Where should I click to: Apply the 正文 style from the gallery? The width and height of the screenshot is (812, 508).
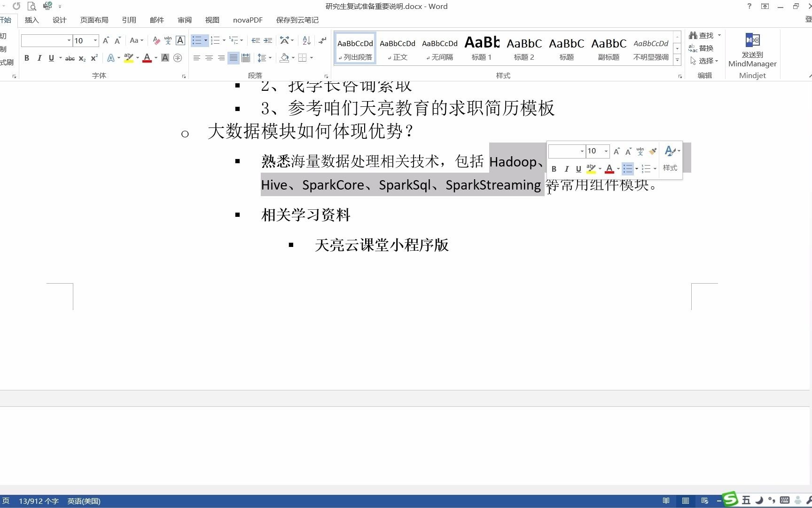[x=397, y=47]
